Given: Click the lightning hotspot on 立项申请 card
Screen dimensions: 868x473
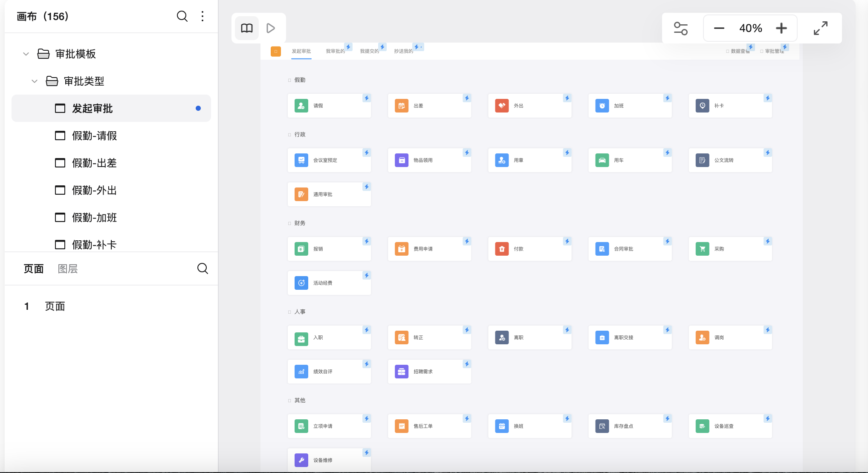Looking at the screenshot, I should [367, 418].
